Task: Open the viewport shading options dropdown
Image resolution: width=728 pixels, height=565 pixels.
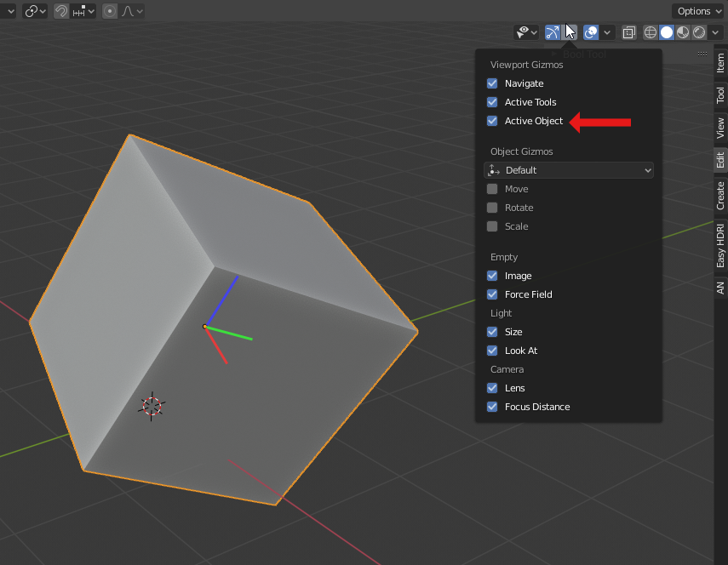Action: [715, 32]
